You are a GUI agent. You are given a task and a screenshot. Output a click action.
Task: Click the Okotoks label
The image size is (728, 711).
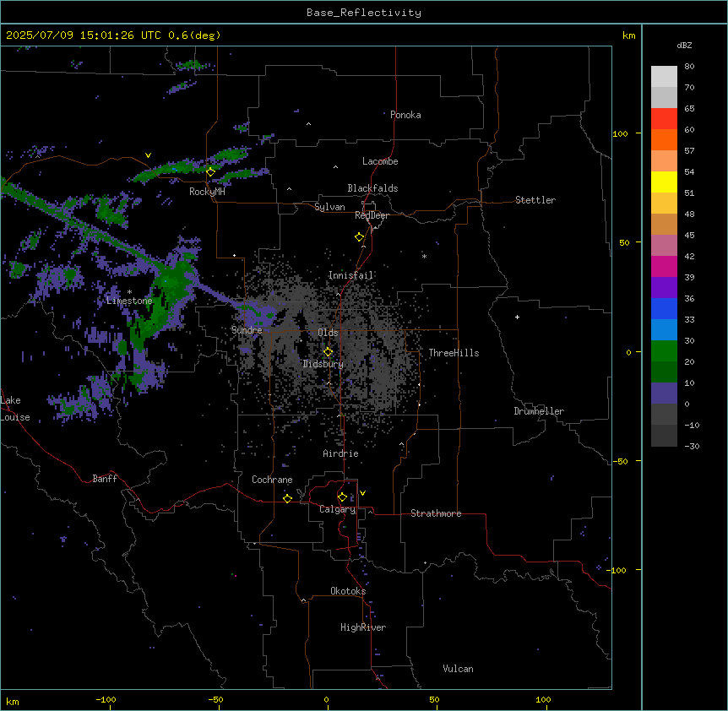click(348, 591)
